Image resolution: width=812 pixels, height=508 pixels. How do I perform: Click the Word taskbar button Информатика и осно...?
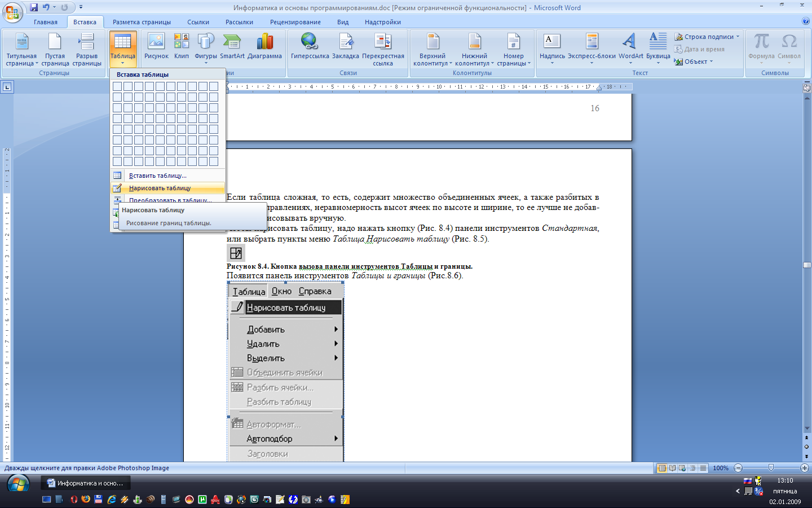coord(86,483)
